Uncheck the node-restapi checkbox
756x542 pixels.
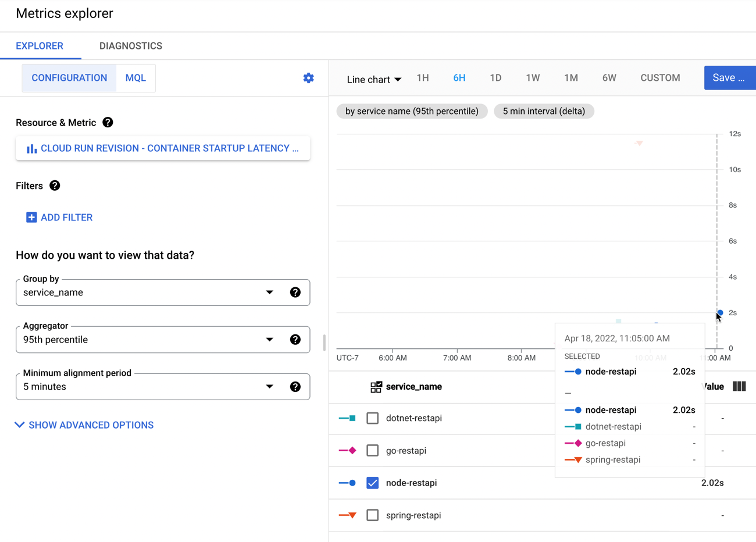(x=373, y=483)
